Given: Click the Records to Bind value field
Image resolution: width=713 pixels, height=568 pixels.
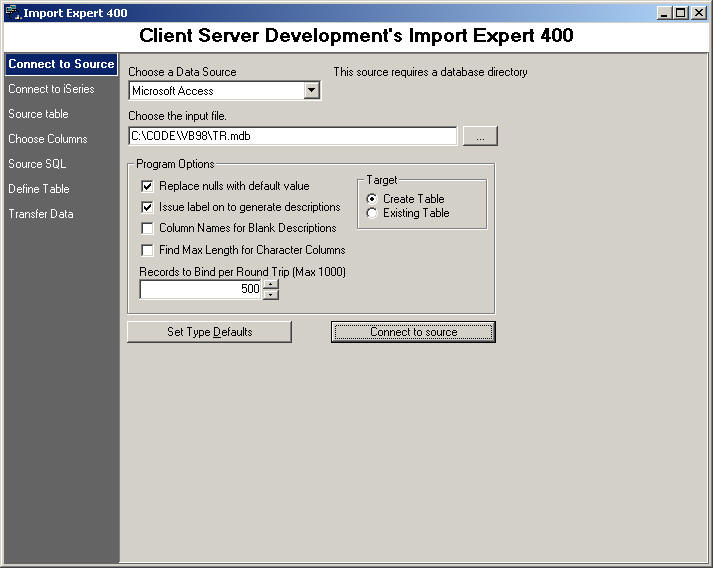Looking at the screenshot, I should [x=201, y=289].
